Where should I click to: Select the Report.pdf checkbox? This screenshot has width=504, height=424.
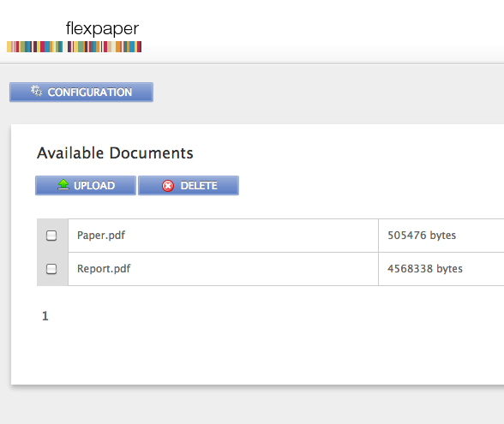coord(51,269)
